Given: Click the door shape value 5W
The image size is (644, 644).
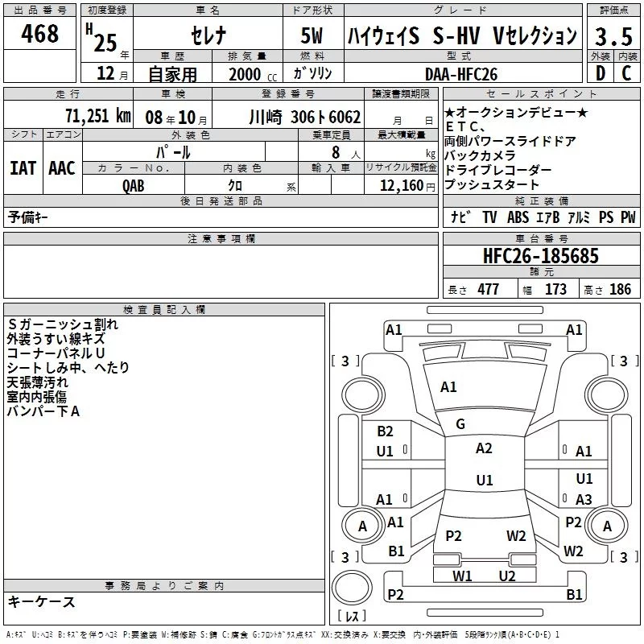Looking at the screenshot, I should pos(312,35).
